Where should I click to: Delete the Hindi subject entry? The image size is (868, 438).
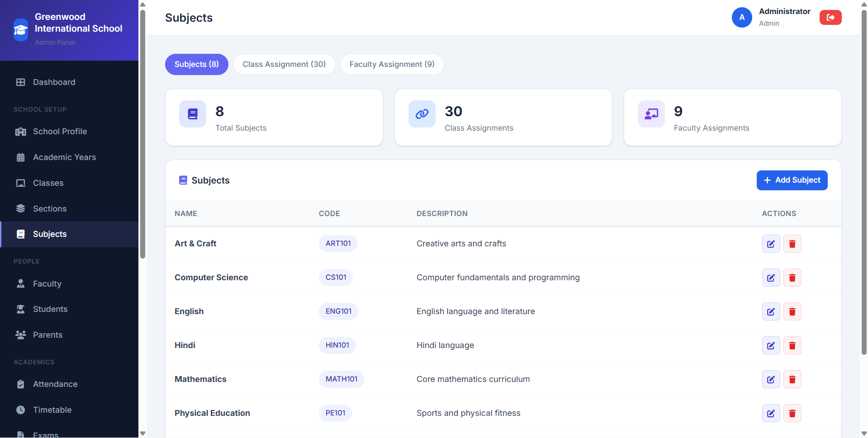pyautogui.click(x=792, y=345)
